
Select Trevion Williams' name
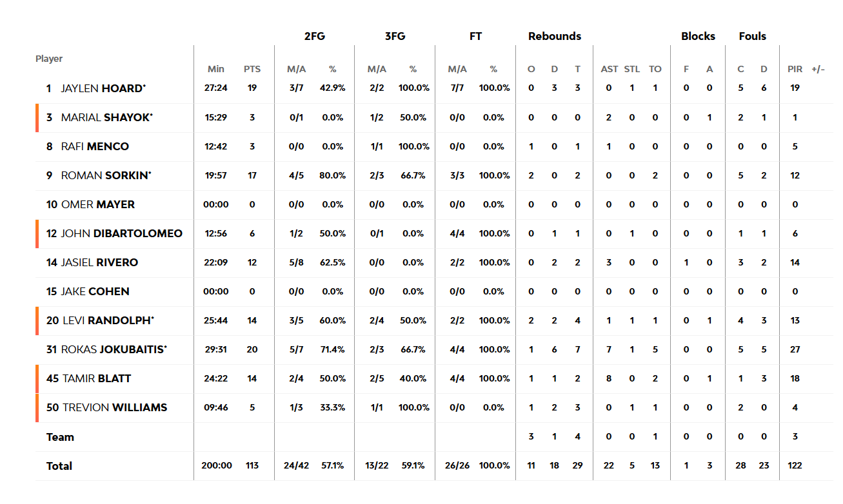[115, 407]
